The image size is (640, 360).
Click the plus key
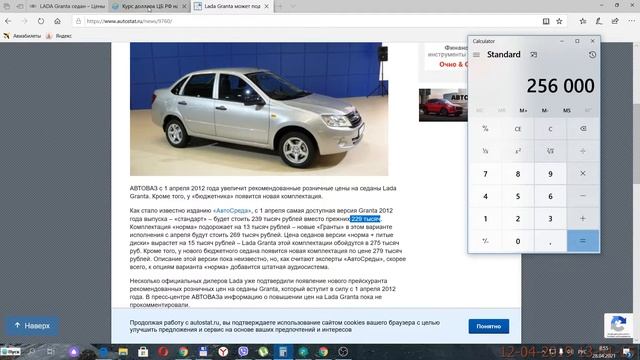[583, 218]
